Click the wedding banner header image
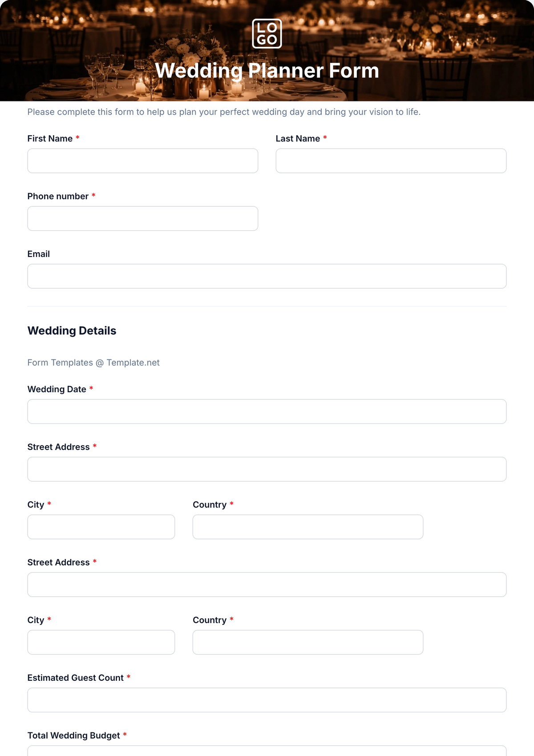This screenshot has width=534, height=756. click(267, 51)
